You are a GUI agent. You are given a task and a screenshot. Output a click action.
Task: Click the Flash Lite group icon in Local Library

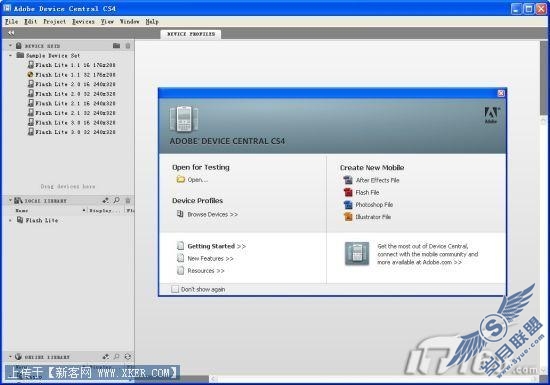point(20,220)
